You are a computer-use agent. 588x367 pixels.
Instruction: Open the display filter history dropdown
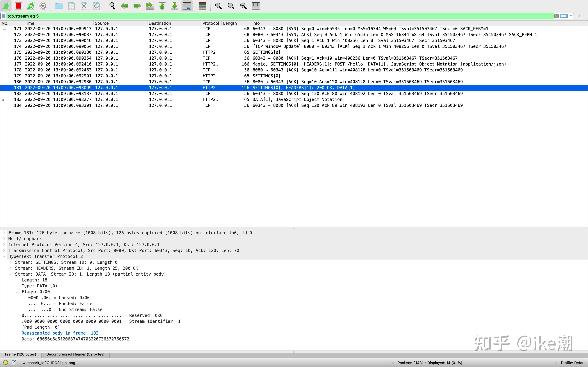pyautogui.click(x=571, y=16)
